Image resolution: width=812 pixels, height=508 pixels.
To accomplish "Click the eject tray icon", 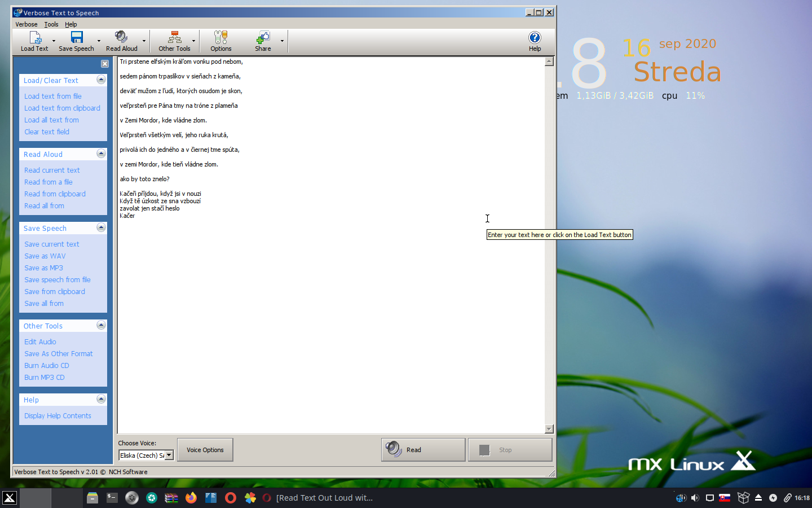I will click(758, 498).
